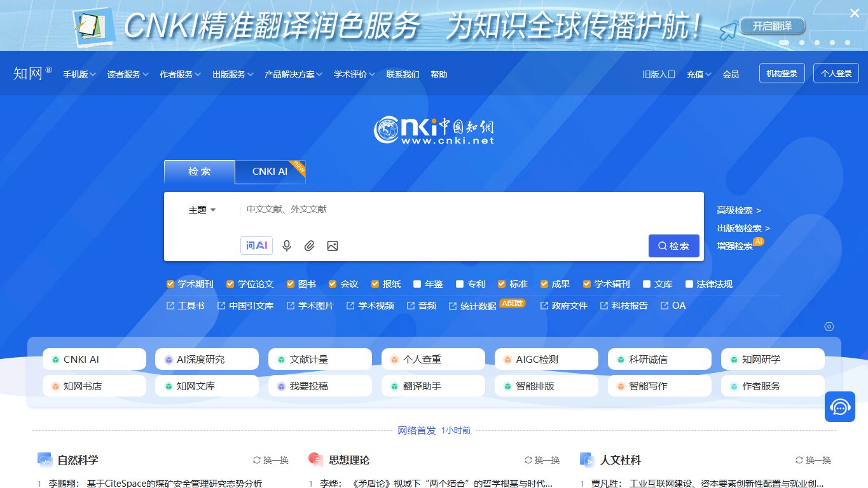Select the second banner carousel dot
This screenshot has height=488, width=868.
click(801, 43)
